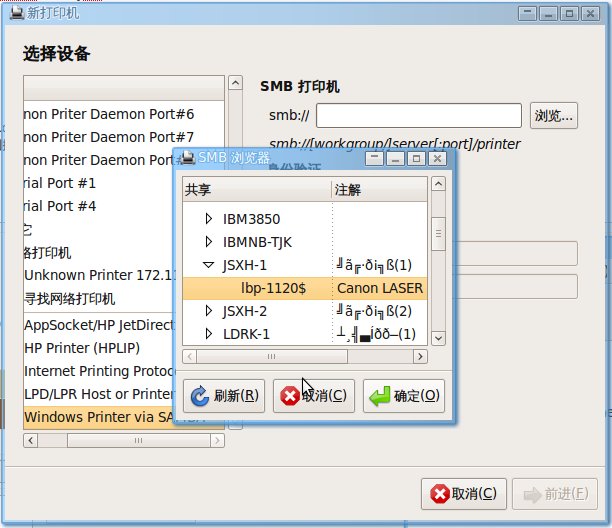Select the lbp-1120$ shared printer

pos(305,288)
